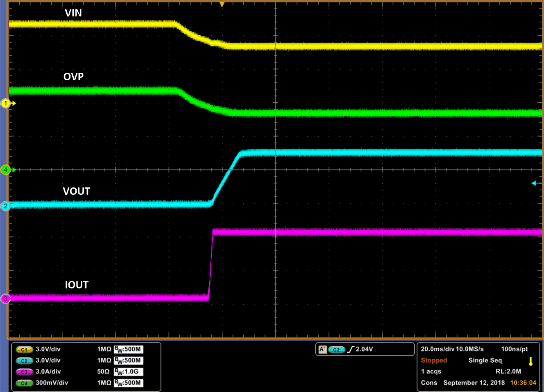Select the C3 magenta channel badge

[24, 372]
